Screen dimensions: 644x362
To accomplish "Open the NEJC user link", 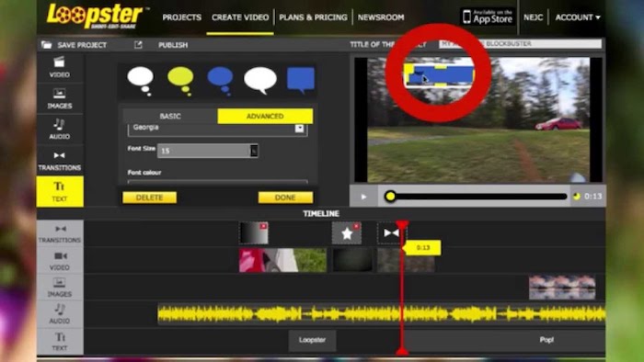I will coord(533,17).
